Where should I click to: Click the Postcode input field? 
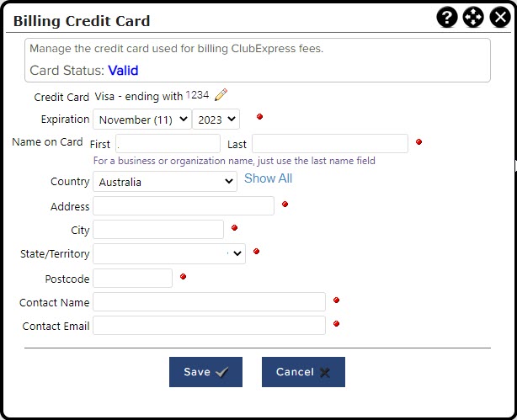point(132,278)
